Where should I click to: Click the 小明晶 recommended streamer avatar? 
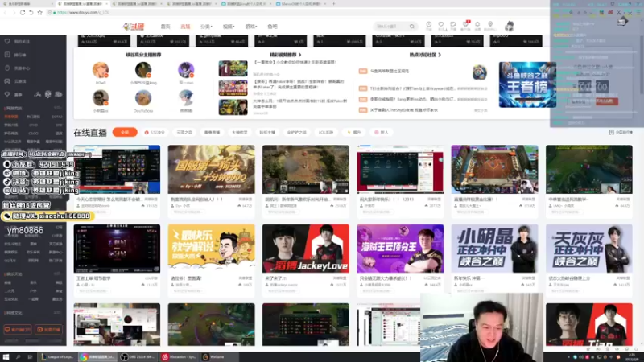tap(100, 98)
